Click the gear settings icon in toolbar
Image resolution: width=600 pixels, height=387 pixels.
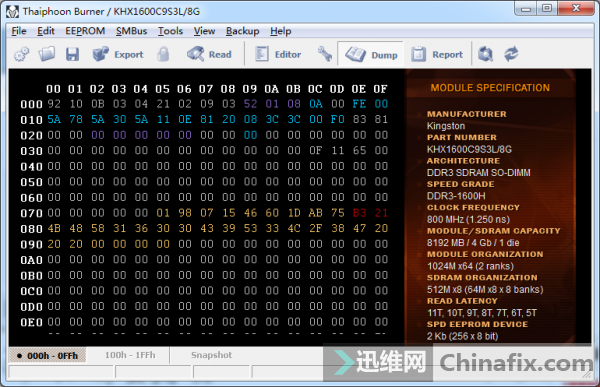pyautogui.click(x=21, y=54)
